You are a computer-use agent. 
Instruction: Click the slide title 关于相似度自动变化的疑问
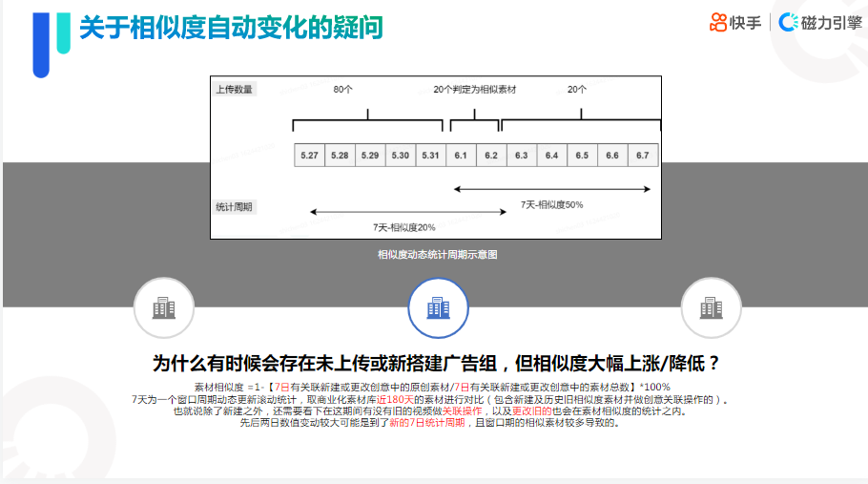(x=231, y=28)
